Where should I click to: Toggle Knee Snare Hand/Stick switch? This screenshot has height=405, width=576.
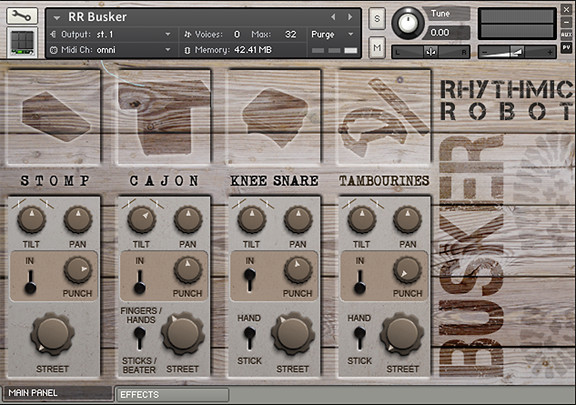pos(249,338)
